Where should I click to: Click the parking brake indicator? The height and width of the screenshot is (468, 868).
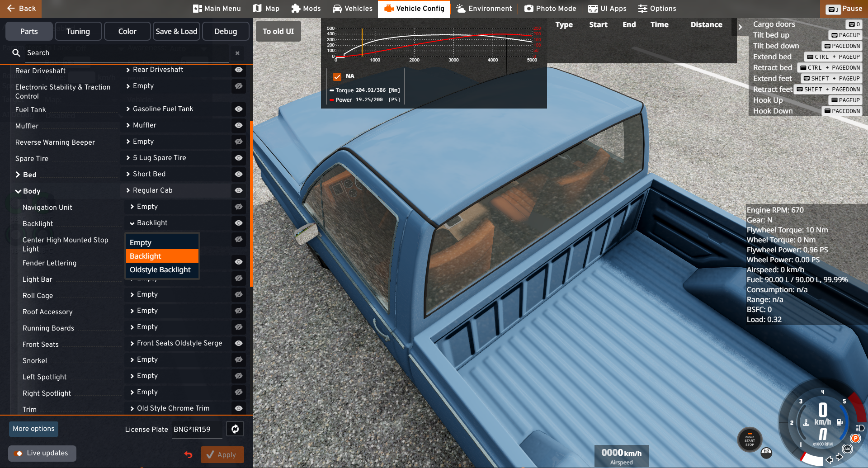point(855,438)
